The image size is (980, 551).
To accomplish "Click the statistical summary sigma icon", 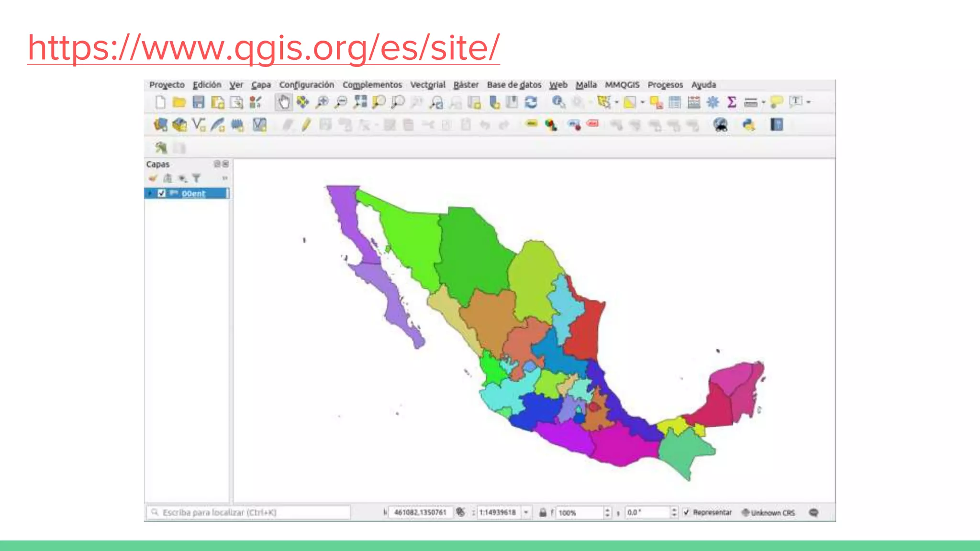I will pyautogui.click(x=732, y=102).
